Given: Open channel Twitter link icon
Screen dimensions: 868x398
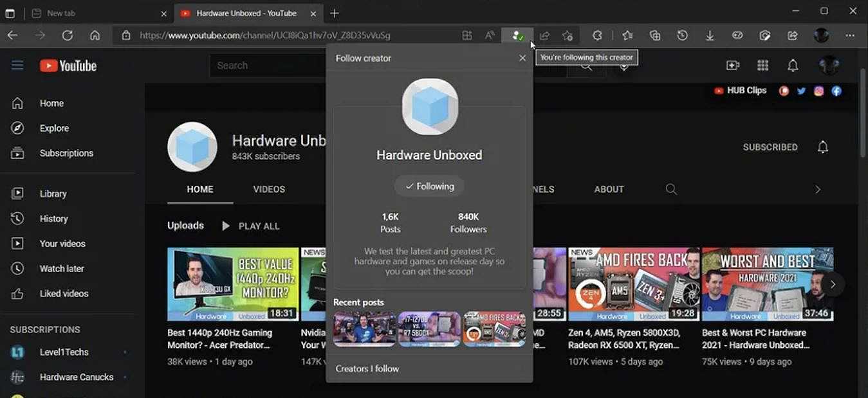Looking at the screenshot, I should click(x=801, y=91).
